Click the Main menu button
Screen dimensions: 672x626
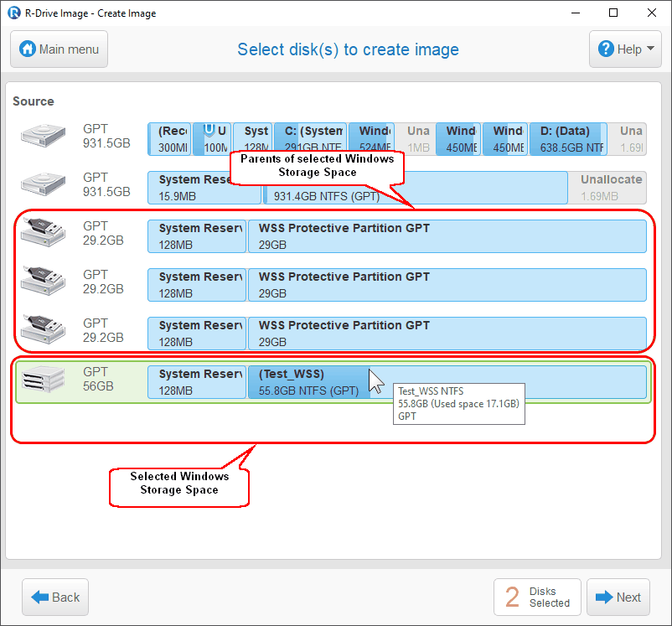coord(59,49)
